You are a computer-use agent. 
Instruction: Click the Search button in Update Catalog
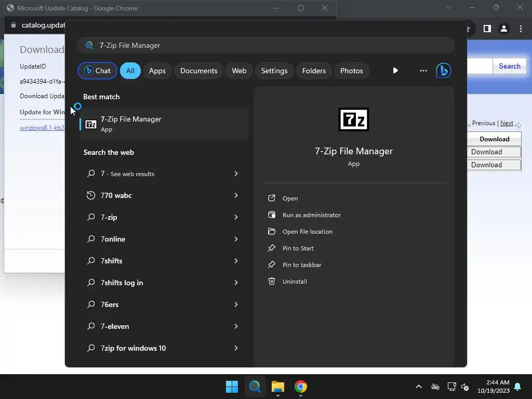[x=509, y=66]
